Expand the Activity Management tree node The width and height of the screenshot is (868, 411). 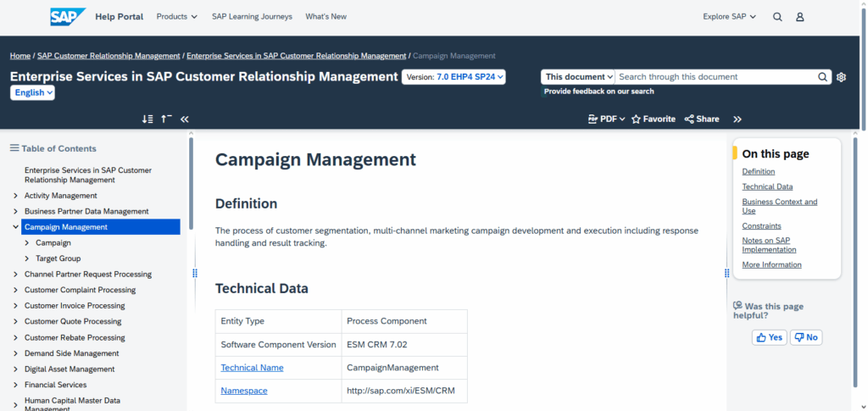[x=15, y=196]
